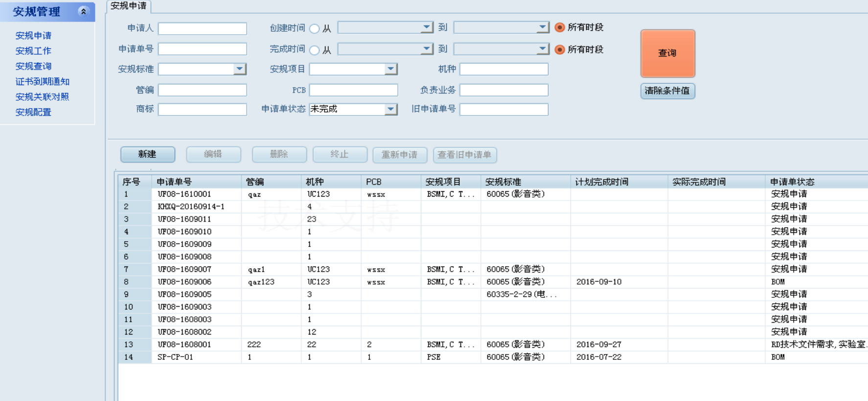The width and height of the screenshot is (868, 401).
Task: Open 安规配置 in the sidebar
Action: point(33,112)
